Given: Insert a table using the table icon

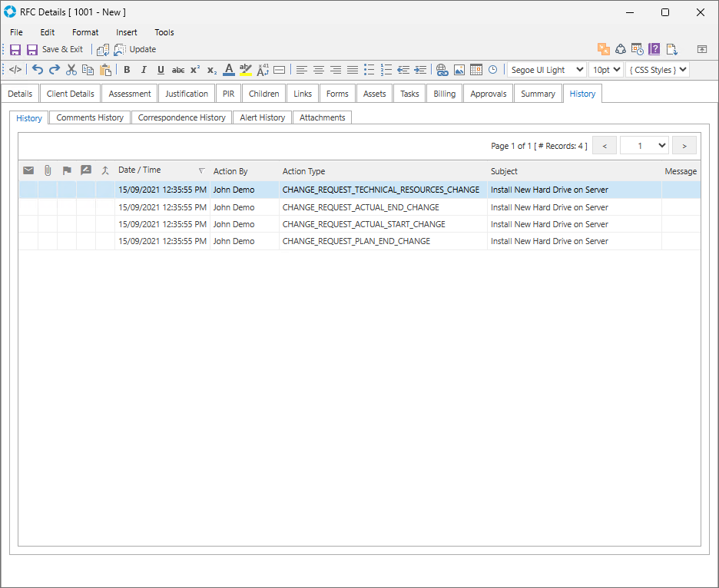Looking at the screenshot, I should (476, 70).
